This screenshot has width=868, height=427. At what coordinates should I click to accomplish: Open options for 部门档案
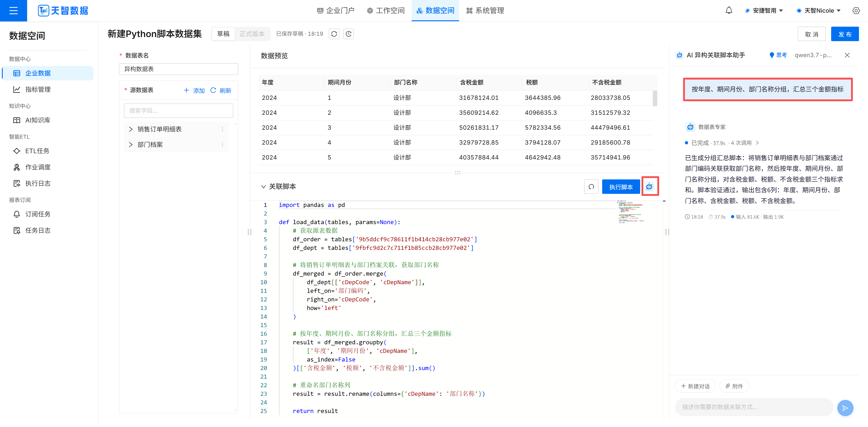(x=222, y=144)
